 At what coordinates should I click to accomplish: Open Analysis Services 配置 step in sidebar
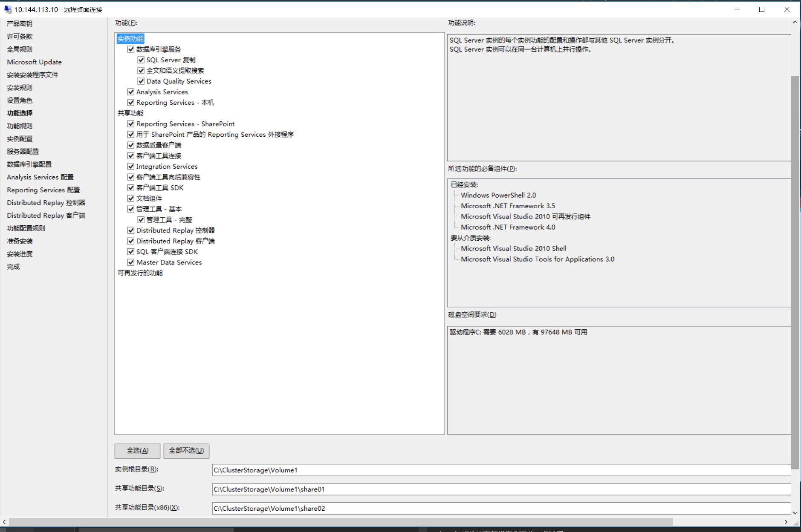point(40,177)
